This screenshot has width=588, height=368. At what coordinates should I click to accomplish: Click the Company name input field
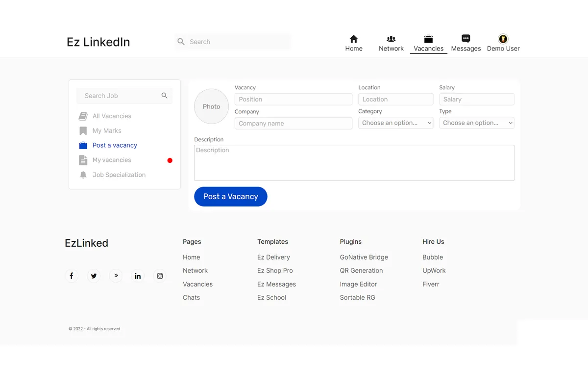294,123
